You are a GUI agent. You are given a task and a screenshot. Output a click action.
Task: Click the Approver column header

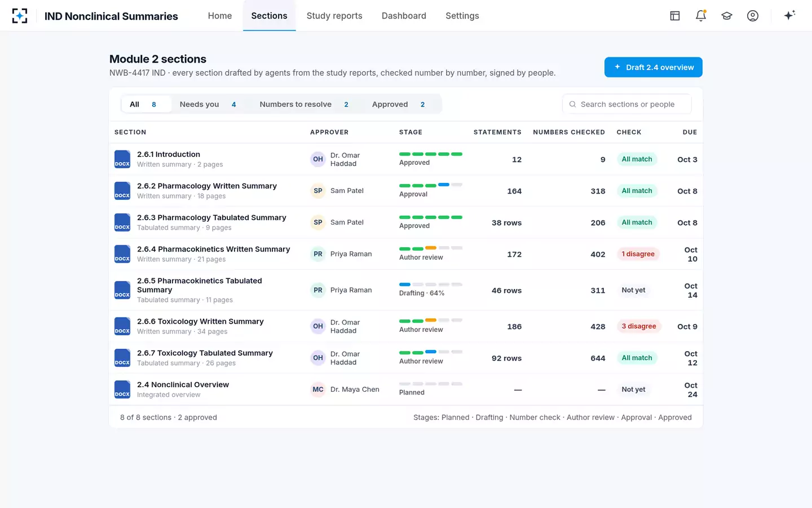329,132
